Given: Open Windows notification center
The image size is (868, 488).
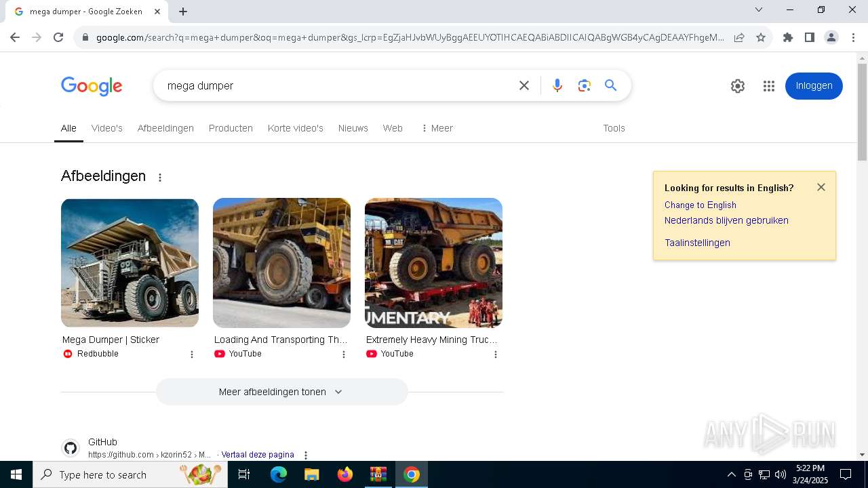Looking at the screenshot, I should 846,474.
